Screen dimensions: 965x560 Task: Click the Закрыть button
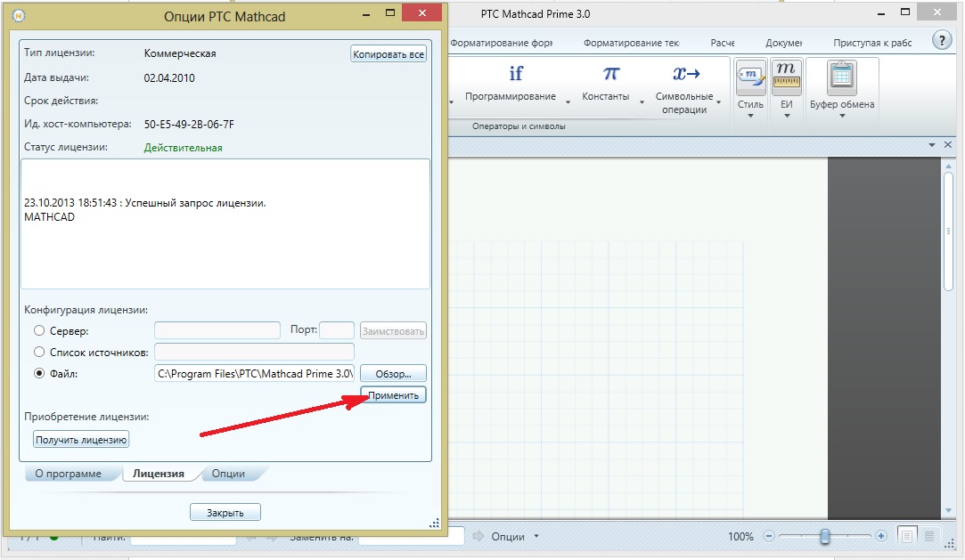pyautogui.click(x=225, y=513)
